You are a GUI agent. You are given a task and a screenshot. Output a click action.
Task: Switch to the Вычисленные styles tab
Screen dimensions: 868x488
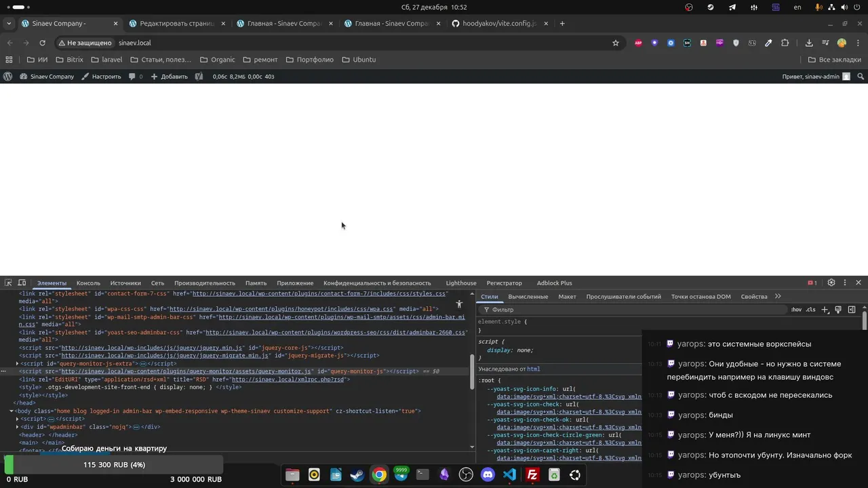click(x=528, y=296)
